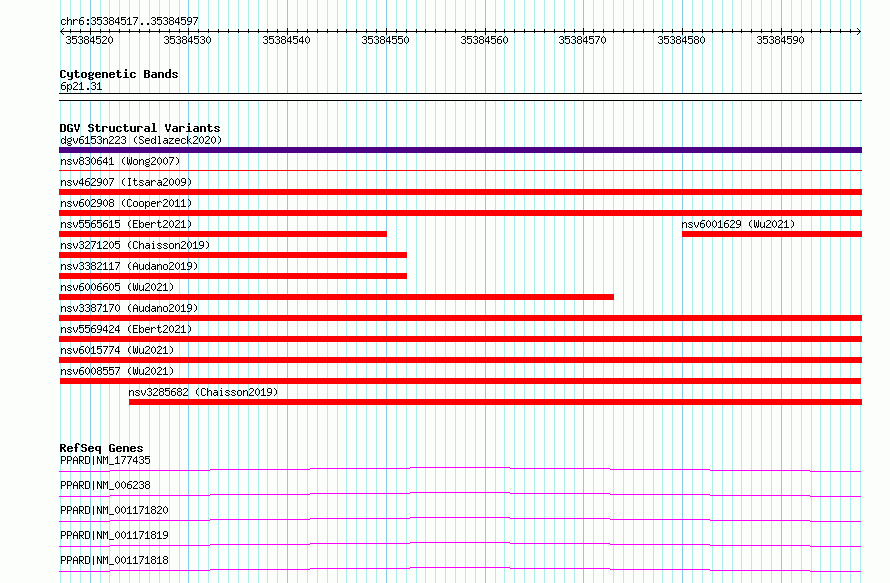
Task: Click ruler position 35384580
Action: coord(681,40)
